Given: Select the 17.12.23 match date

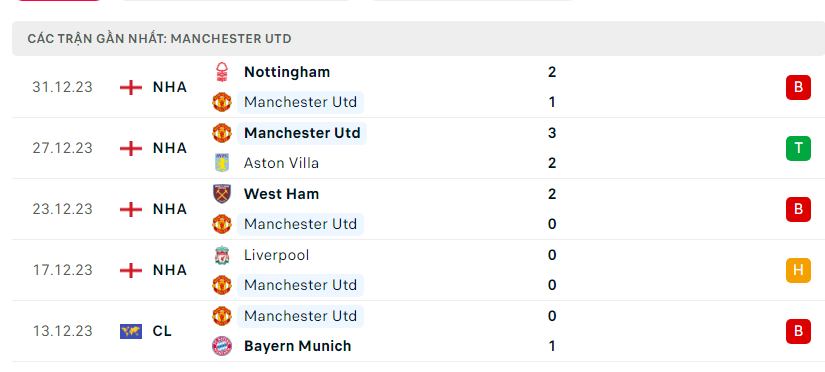Looking at the screenshot, I should [63, 270].
